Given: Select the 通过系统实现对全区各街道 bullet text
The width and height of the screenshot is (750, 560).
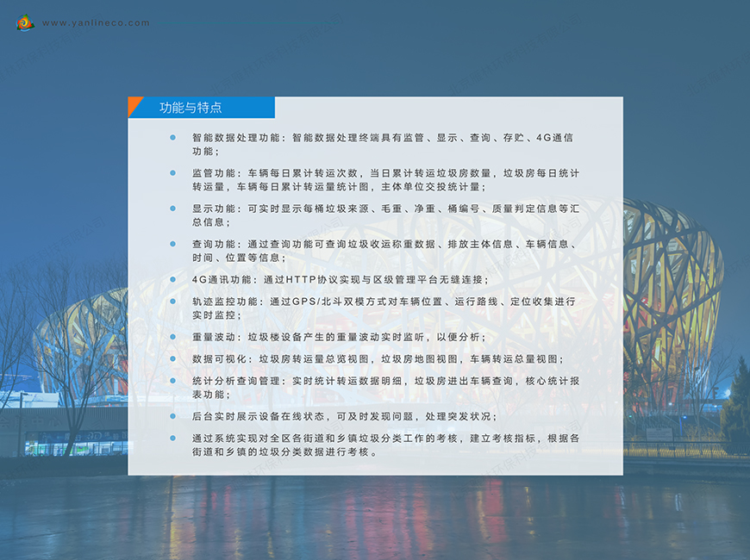Looking at the screenshot, I should [x=385, y=445].
